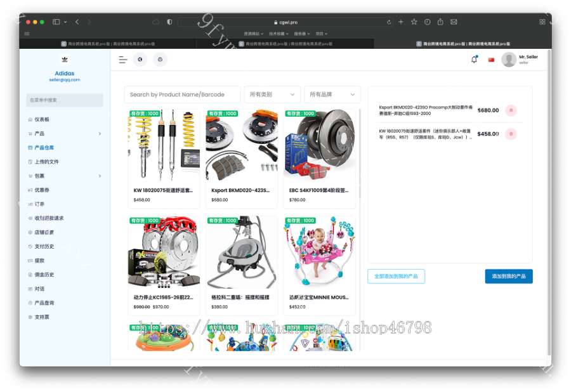
Task: Remove the Ksport BKMD020 item via trash icon
Action: (x=511, y=110)
